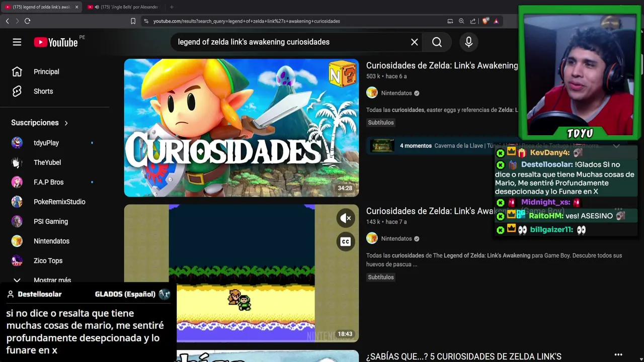Go back in browser history
The height and width of the screenshot is (362, 644).
(7, 21)
